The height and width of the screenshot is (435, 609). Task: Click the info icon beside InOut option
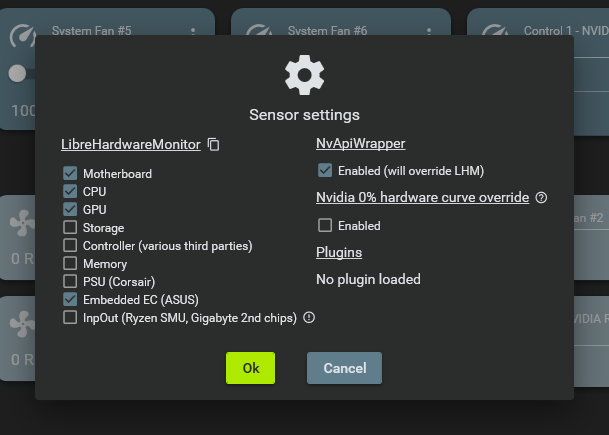click(x=309, y=318)
